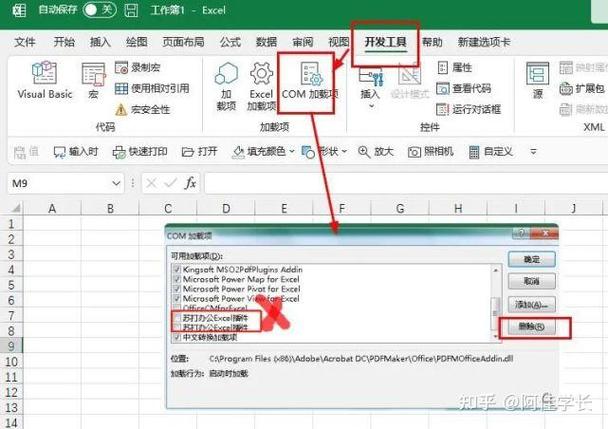608x429 pixels.
Task: Open 宏安全性 macro security settings
Action: (x=142, y=109)
